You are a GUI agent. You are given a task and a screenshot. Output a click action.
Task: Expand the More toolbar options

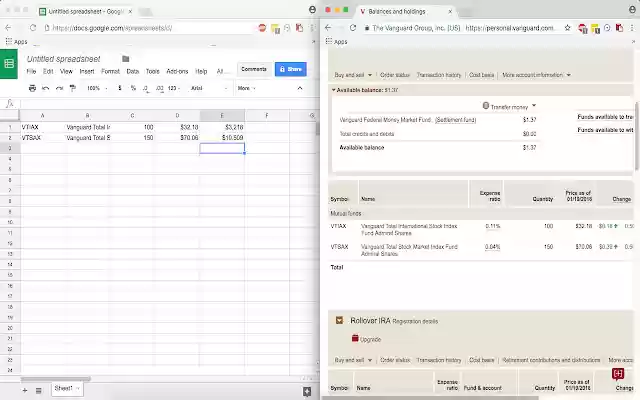click(x=247, y=88)
